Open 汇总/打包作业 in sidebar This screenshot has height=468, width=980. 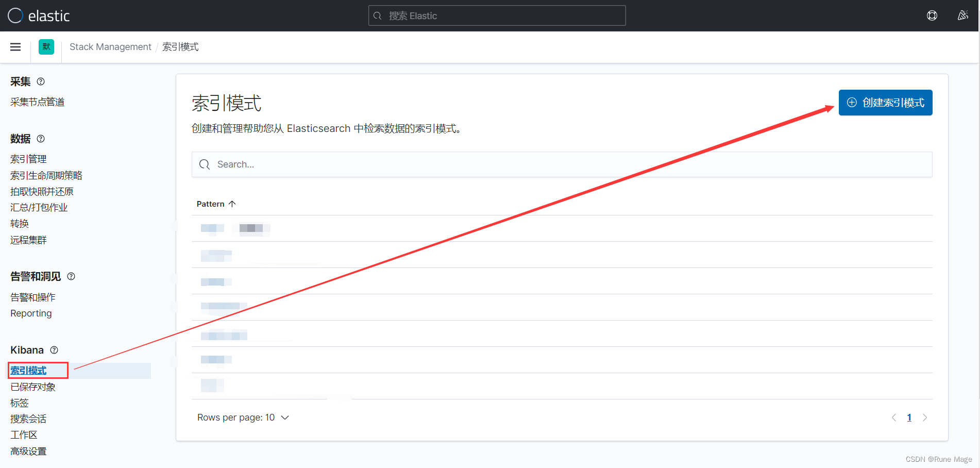(39, 207)
